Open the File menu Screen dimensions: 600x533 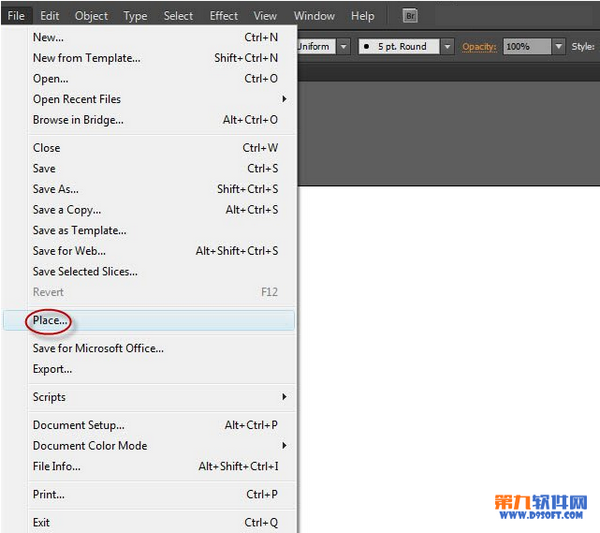click(16, 16)
